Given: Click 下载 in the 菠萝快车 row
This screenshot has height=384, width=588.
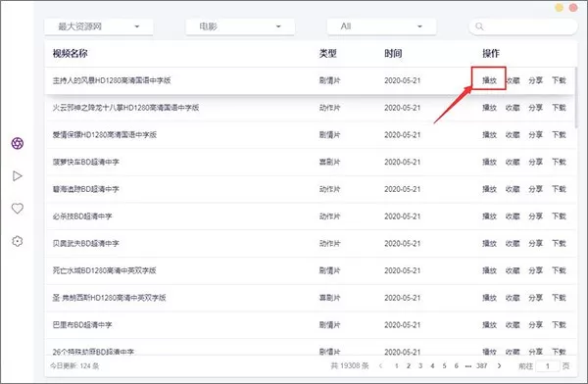Looking at the screenshot, I should pos(559,162).
